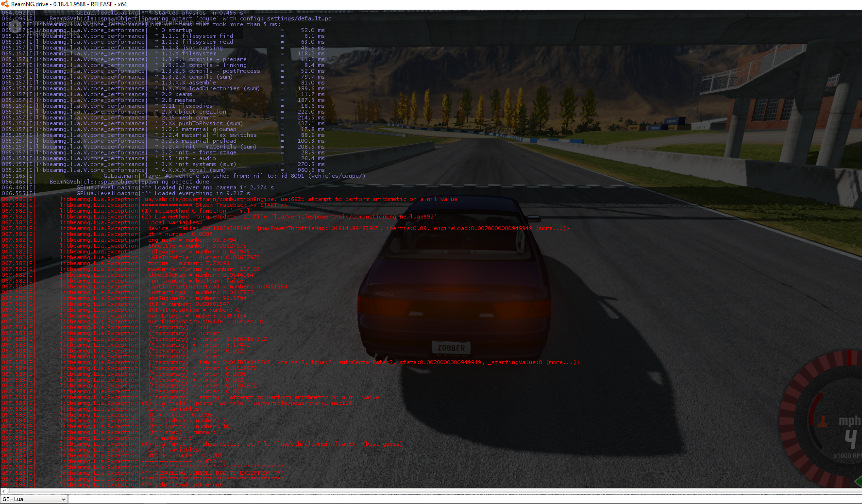This screenshot has height=504, width=862.
Task: Click the 'burnEnergy = number: 0.359334' line
Action: tap(197, 316)
